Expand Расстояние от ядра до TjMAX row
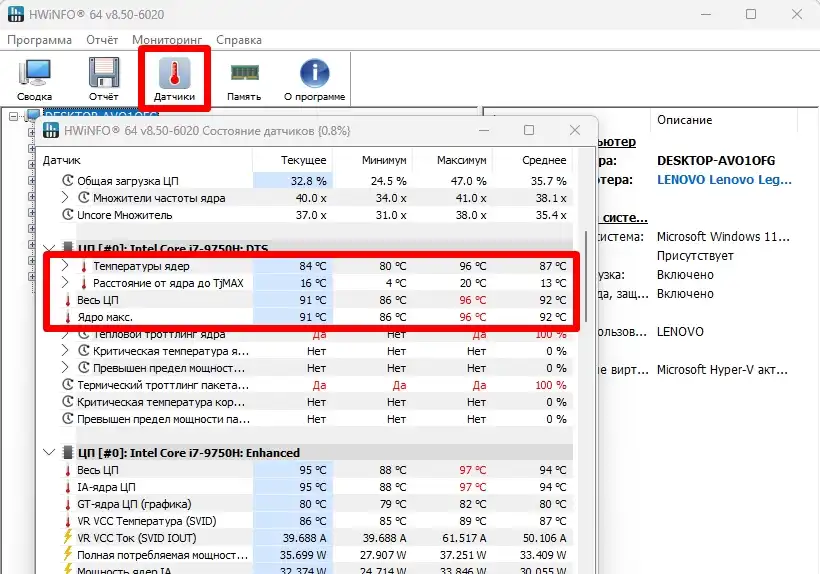 pos(65,283)
